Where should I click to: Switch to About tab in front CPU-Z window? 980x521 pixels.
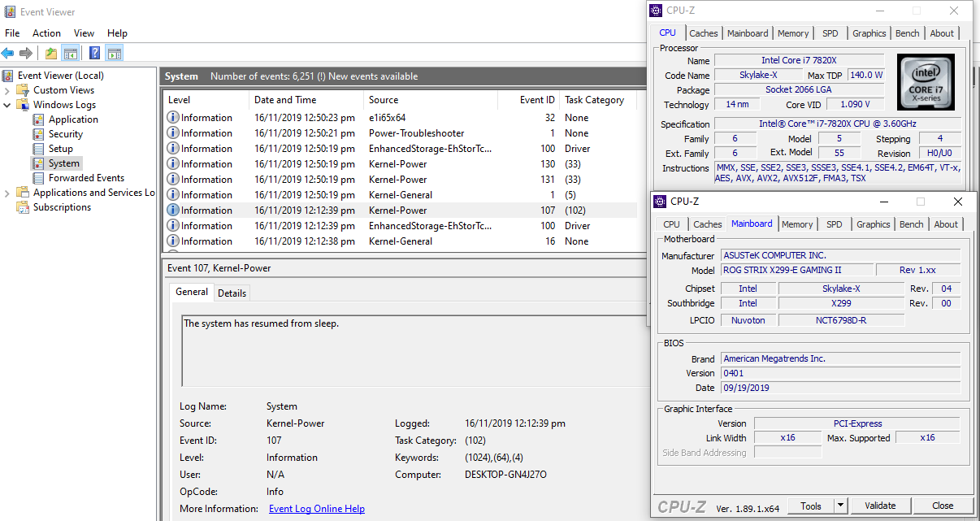coord(946,224)
